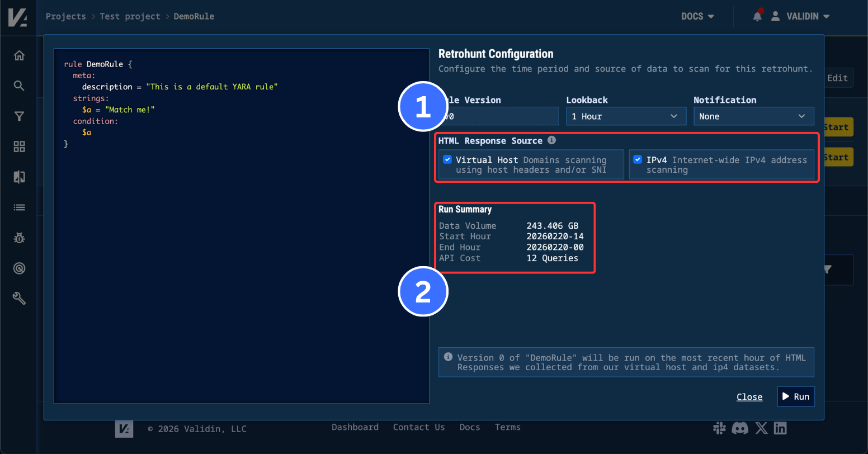Open the Filter tool in the sidebar
868x454 pixels.
point(18,116)
